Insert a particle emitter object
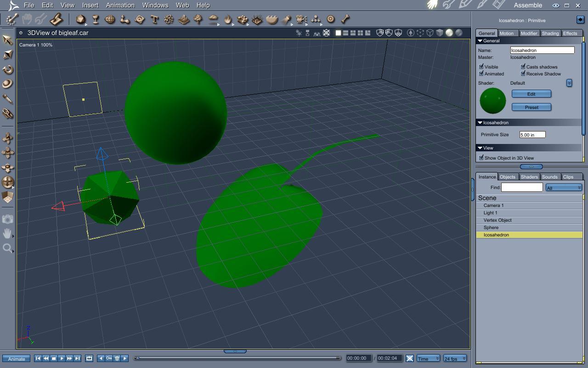588x368 pixels. click(x=169, y=19)
